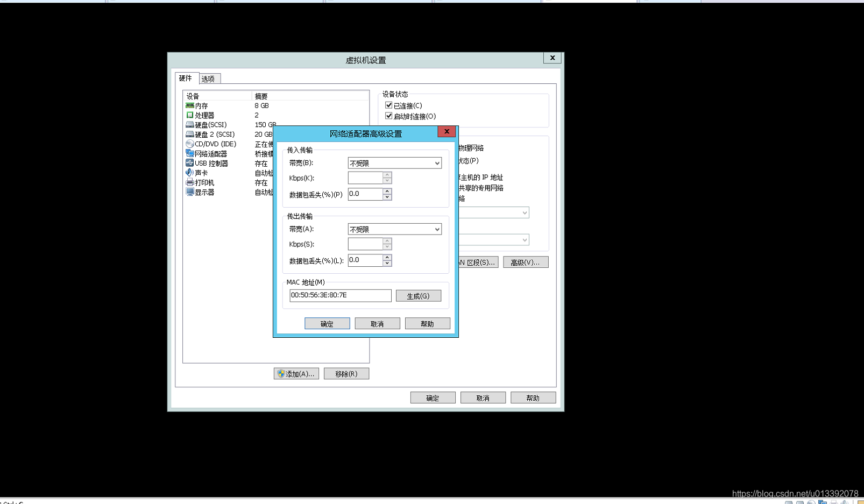The image size is (864, 504).
Task: Select the 硬盘(SCSI) disk icon
Action: 189,125
